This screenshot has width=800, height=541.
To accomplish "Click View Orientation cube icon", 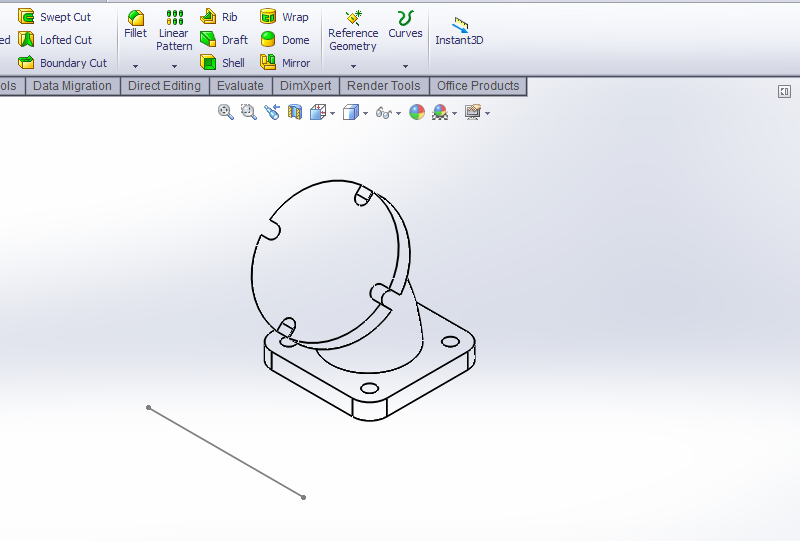I will pos(318,112).
